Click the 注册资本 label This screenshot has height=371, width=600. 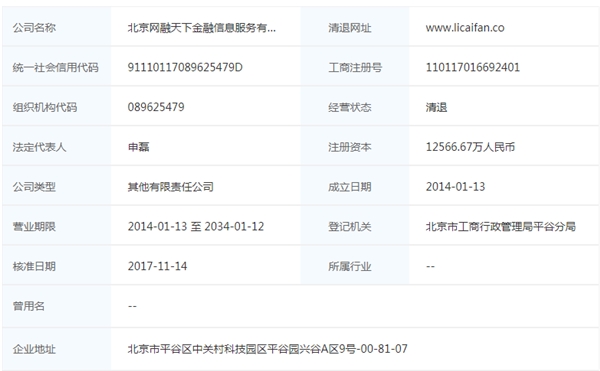click(349, 147)
